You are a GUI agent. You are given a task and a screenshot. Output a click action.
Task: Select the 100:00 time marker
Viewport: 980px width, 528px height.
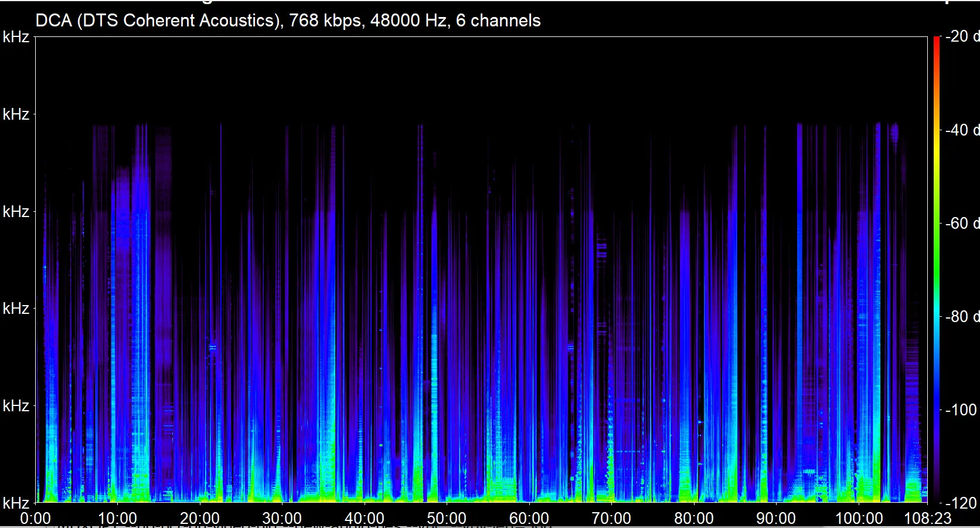859,518
